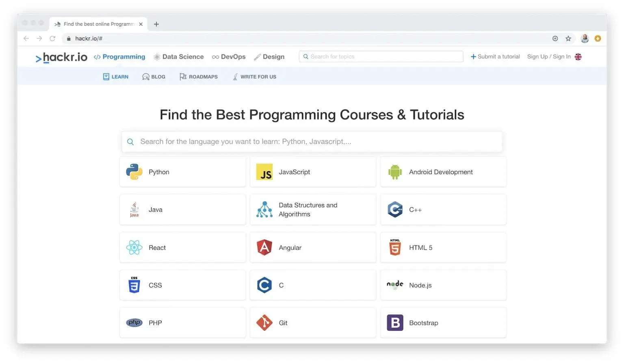Click the Git branch icon
The image size is (624, 364).
point(264,323)
